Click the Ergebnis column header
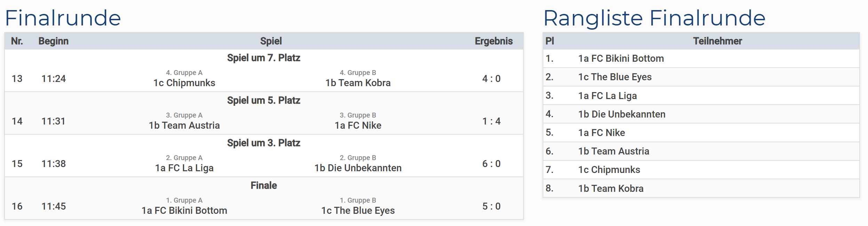The height and width of the screenshot is (226, 868). [494, 41]
